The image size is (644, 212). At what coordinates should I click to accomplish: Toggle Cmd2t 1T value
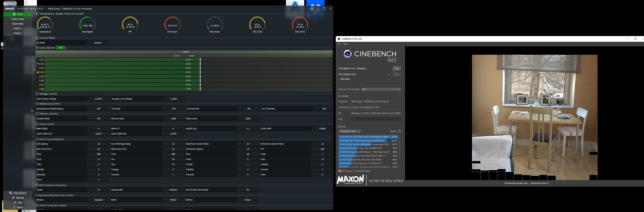click(99, 190)
